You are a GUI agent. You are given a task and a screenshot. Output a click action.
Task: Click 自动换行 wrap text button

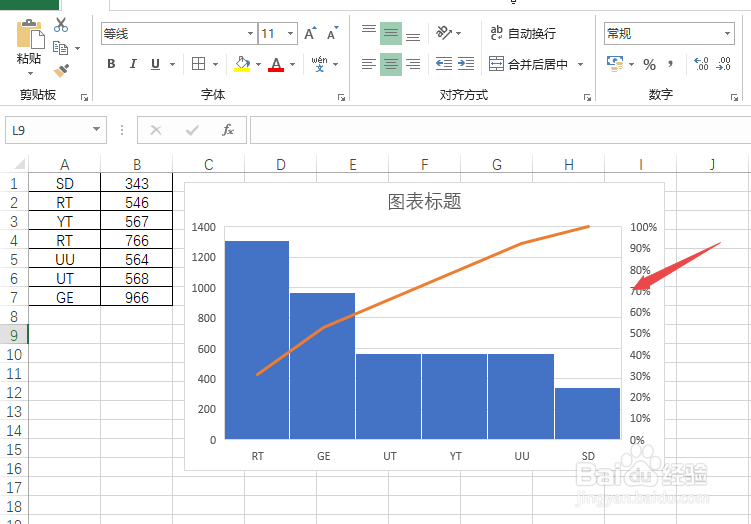pyautogui.click(x=523, y=34)
